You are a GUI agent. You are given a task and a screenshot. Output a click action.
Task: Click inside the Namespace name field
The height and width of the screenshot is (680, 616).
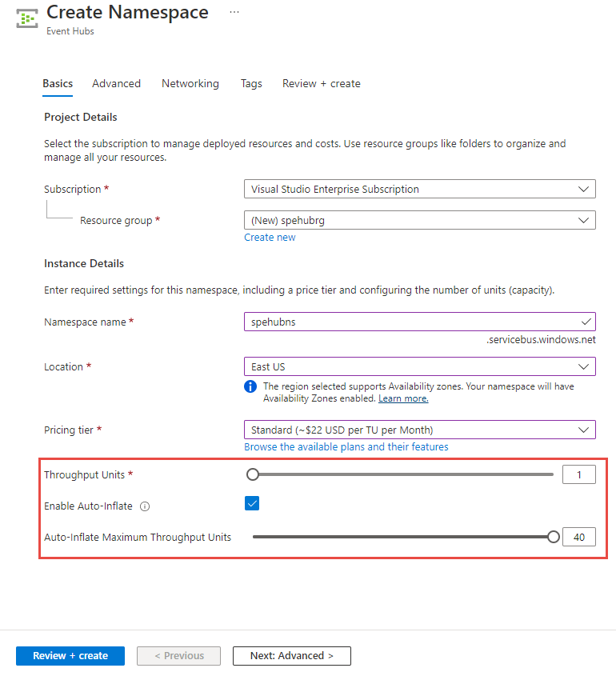click(x=400, y=322)
